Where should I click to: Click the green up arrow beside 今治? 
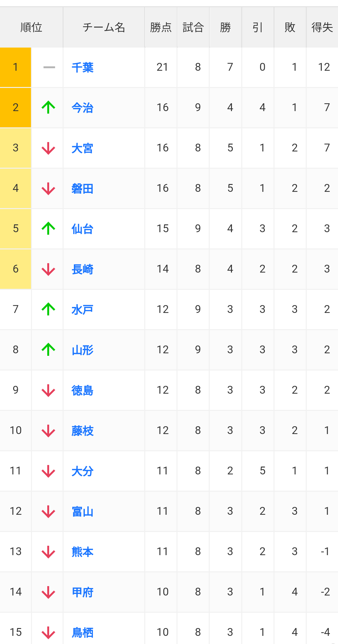(49, 107)
